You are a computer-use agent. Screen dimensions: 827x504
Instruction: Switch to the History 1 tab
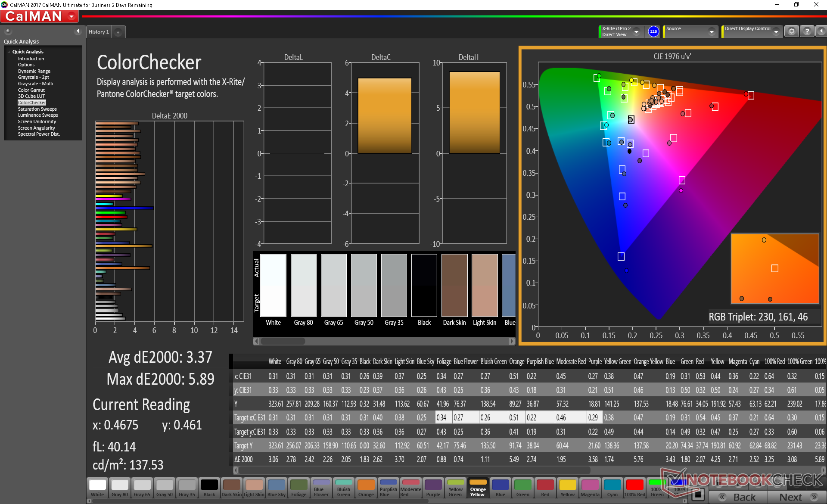(x=99, y=32)
